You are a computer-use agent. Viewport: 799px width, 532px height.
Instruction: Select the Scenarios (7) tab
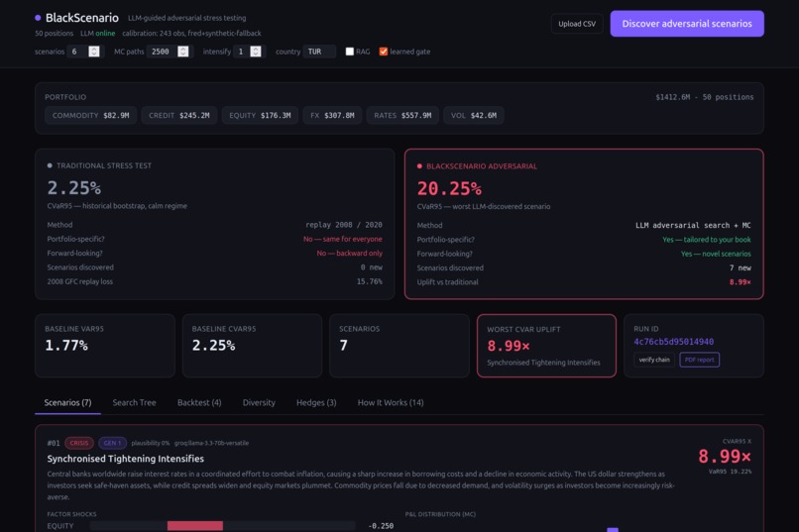point(67,402)
